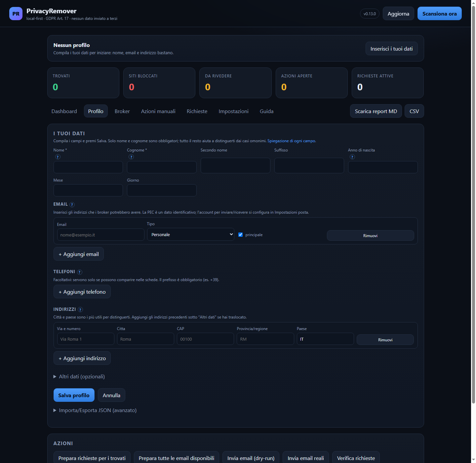This screenshot has width=476, height=463.
Task: Expand Altri dati (opzionali) section
Action: pos(79,377)
